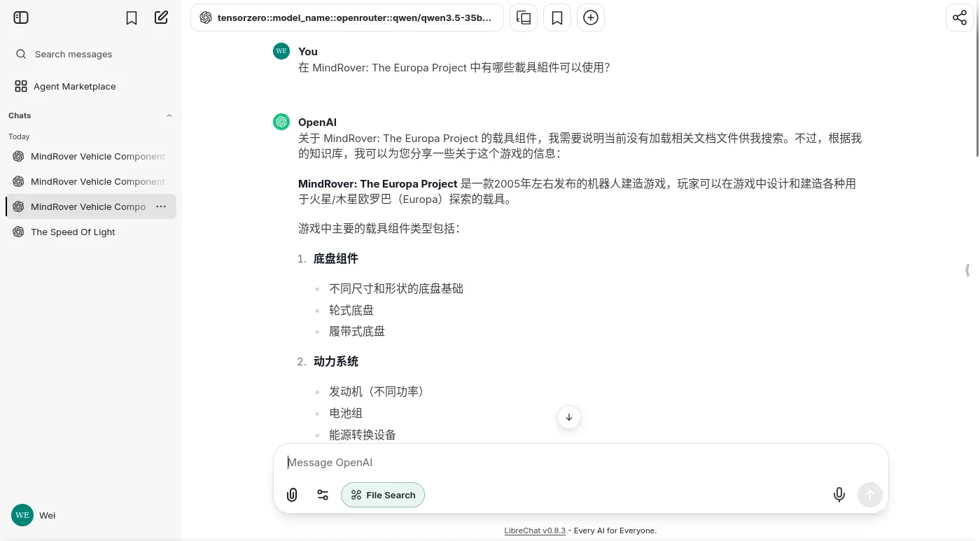Click the bookmark icon in top toolbar
The height and width of the screenshot is (541, 980).
tap(557, 18)
